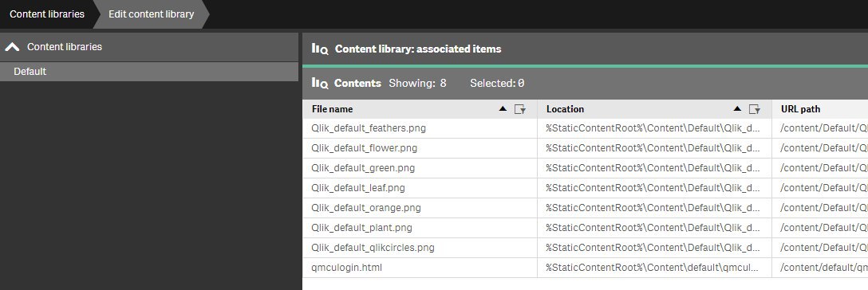Open filter for File name column
868x290 pixels.
[x=520, y=109]
